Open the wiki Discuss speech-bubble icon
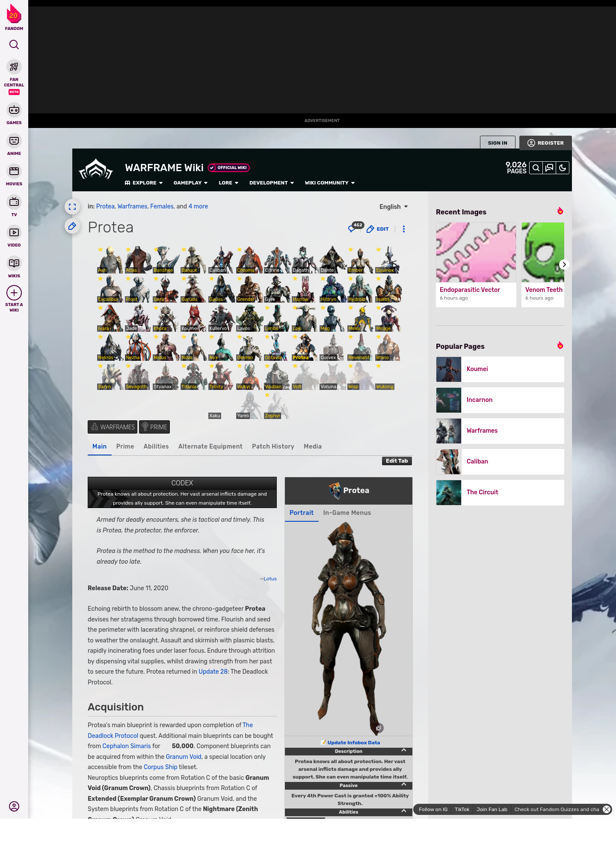The height and width of the screenshot is (856, 616). coord(549,168)
